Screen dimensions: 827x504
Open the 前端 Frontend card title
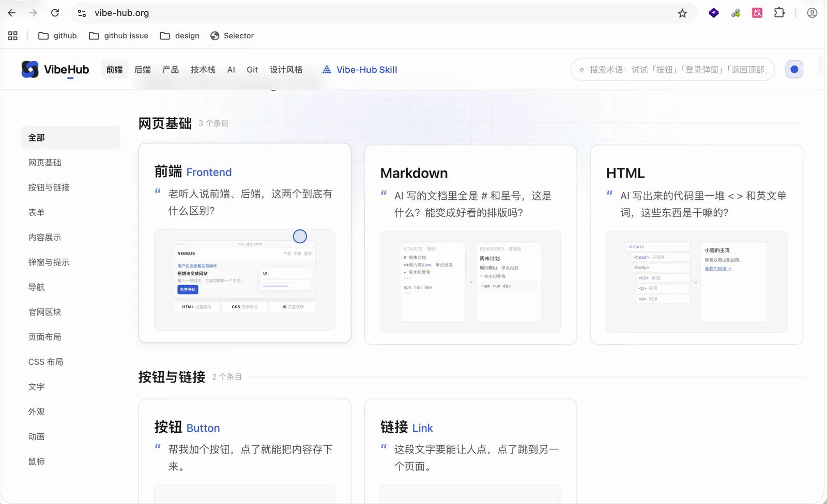coord(193,171)
